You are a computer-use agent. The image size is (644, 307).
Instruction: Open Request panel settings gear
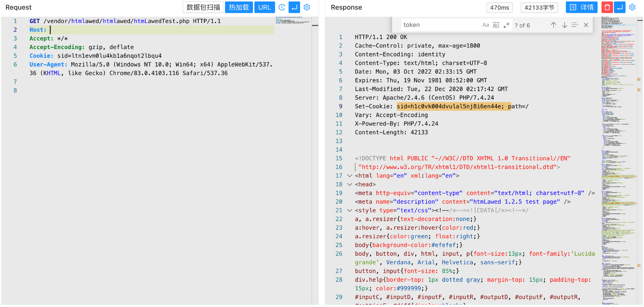click(x=307, y=7)
